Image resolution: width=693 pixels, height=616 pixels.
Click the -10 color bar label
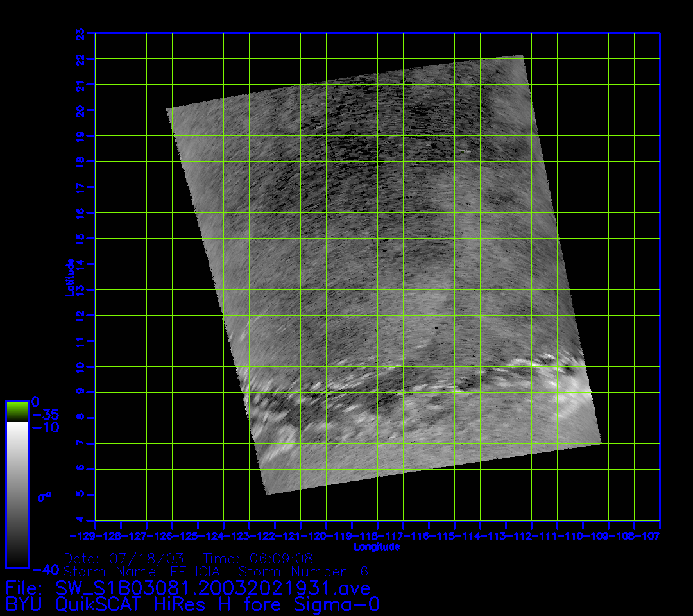pyautogui.click(x=44, y=427)
